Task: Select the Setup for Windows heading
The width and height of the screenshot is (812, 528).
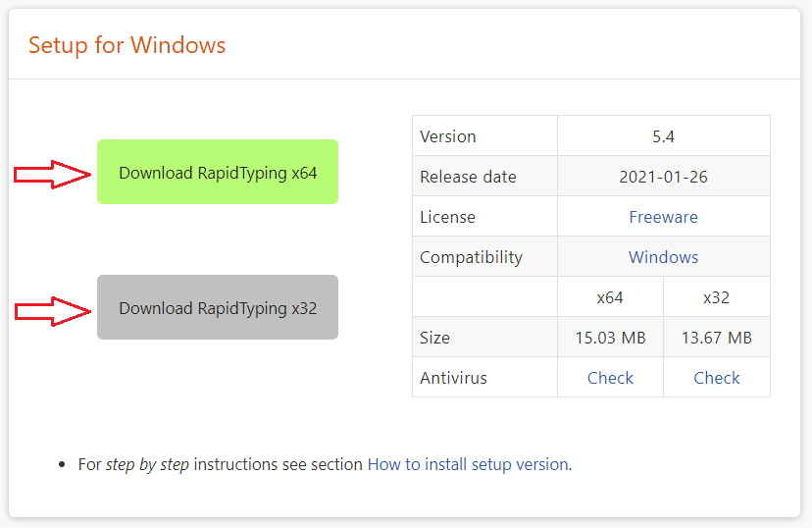Action: pyautogui.click(x=127, y=45)
